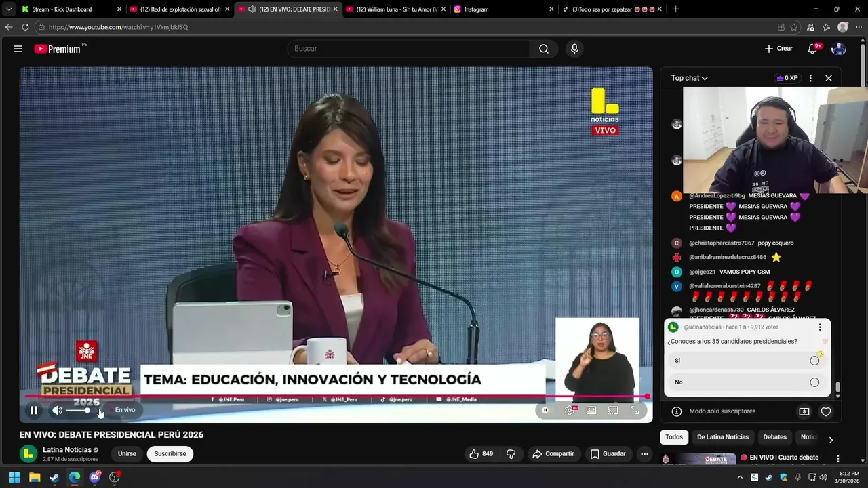Show hidden system tray icons
This screenshot has height=488, width=868.
(740, 477)
